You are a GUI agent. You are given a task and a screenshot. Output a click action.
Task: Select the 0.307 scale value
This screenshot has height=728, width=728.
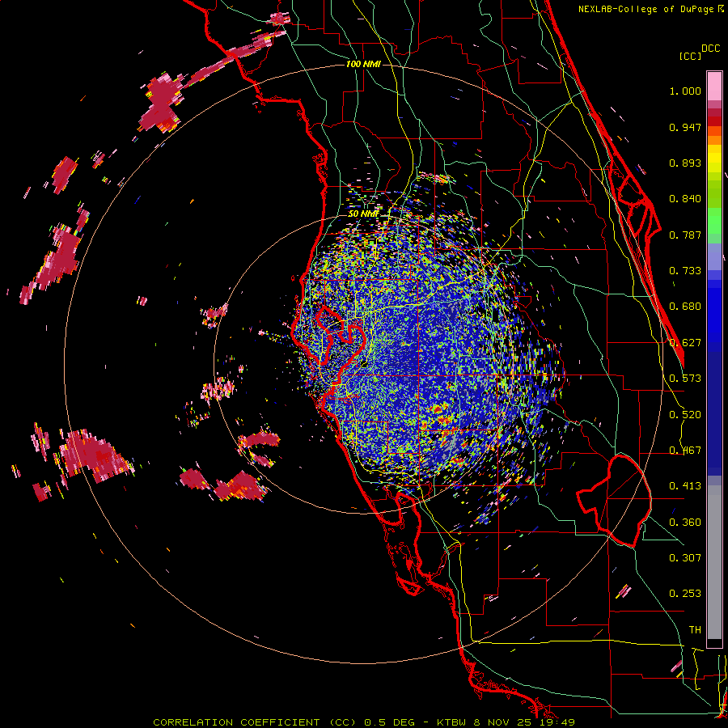click(x=685, y=558)
